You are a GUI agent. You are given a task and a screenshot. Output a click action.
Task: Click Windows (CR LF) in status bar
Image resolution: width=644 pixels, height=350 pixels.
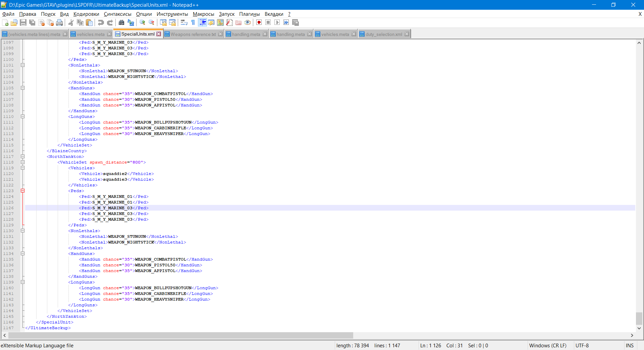point(547,346)
